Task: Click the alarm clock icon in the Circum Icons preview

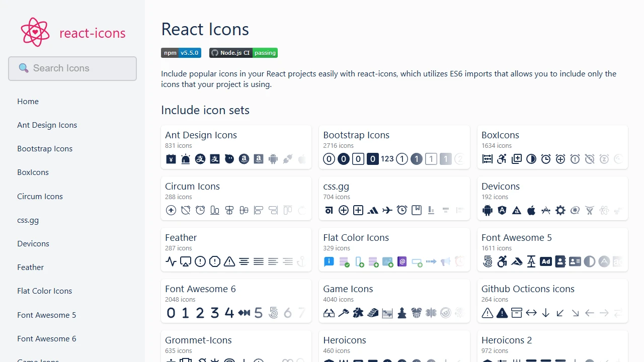Action: click(200, 210)
